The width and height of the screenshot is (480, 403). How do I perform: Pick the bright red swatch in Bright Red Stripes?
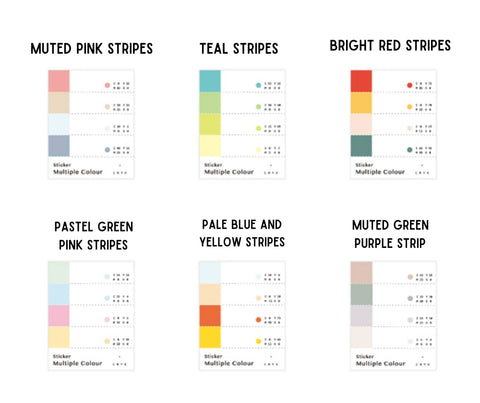click(x=361, y=81)
